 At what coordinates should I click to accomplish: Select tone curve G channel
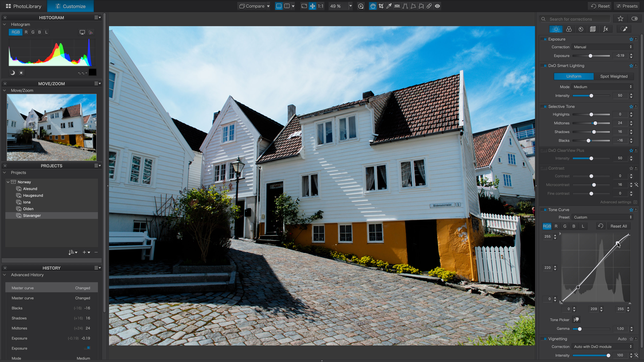click(x=565, y=226)
